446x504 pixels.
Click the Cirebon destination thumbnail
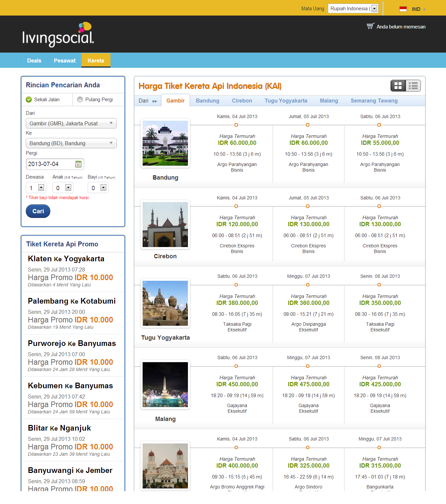point(165,225)
